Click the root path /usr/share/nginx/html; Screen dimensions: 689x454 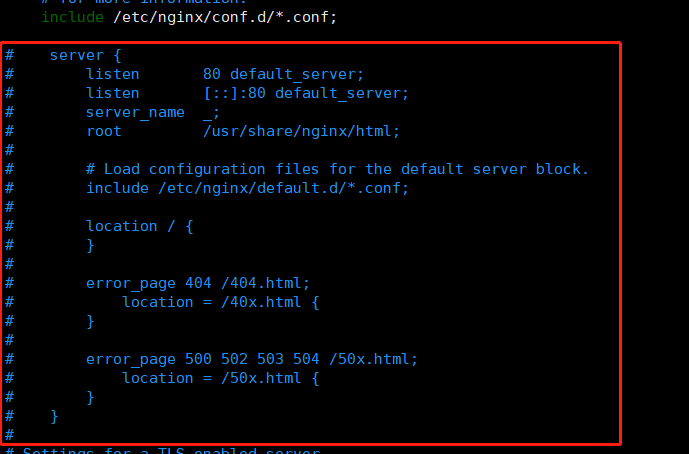[301, 131]
